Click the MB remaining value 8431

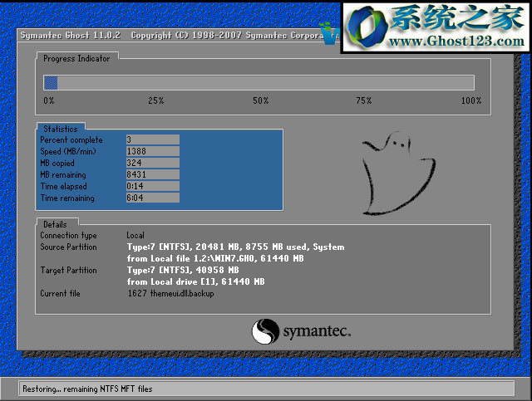click(153, 174)
